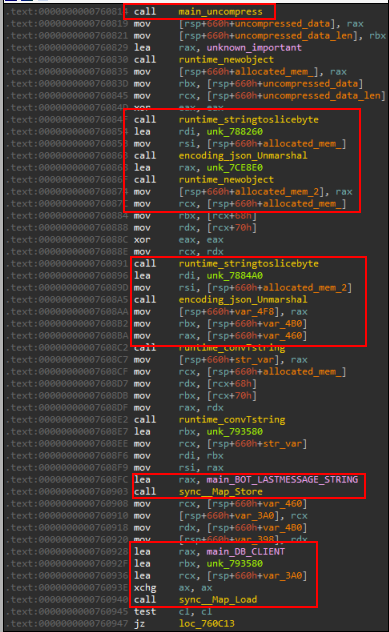
Task: Select the main_DB_CLIENT symbol
Action: point(245,551)
